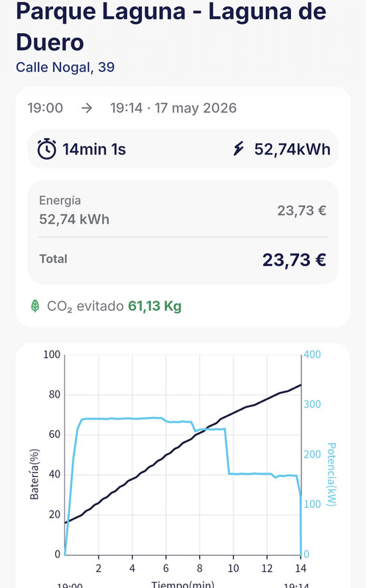This screenshot has width=366, height=588.
Task: Click the 14min 1s duration text
Action: [94, 149]
